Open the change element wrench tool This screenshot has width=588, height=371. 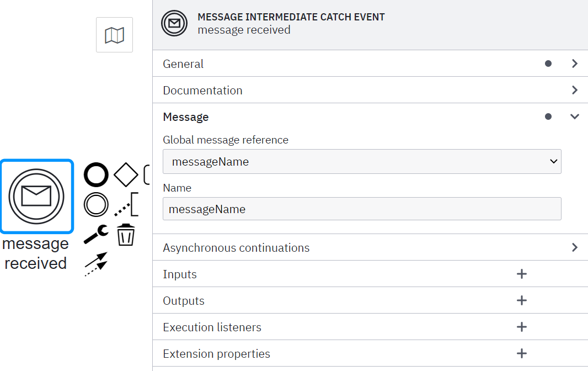click(x=95, y=234)
